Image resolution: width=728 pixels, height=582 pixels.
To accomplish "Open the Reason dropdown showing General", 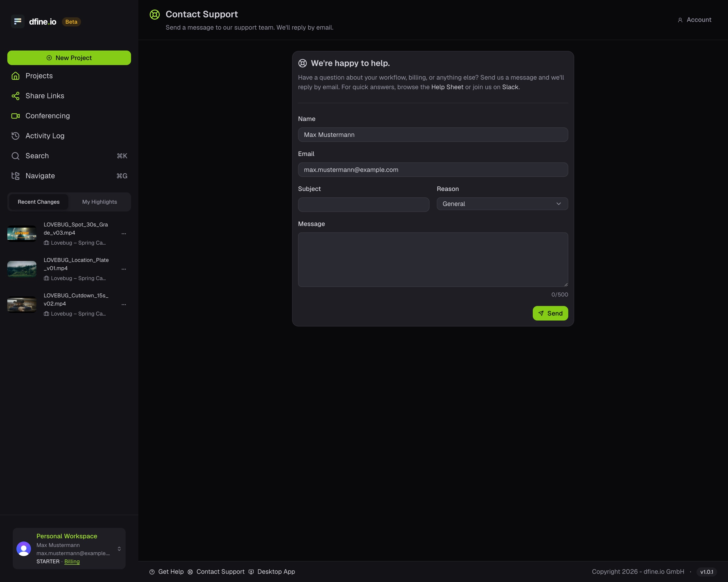I will [x=502, y=204].
